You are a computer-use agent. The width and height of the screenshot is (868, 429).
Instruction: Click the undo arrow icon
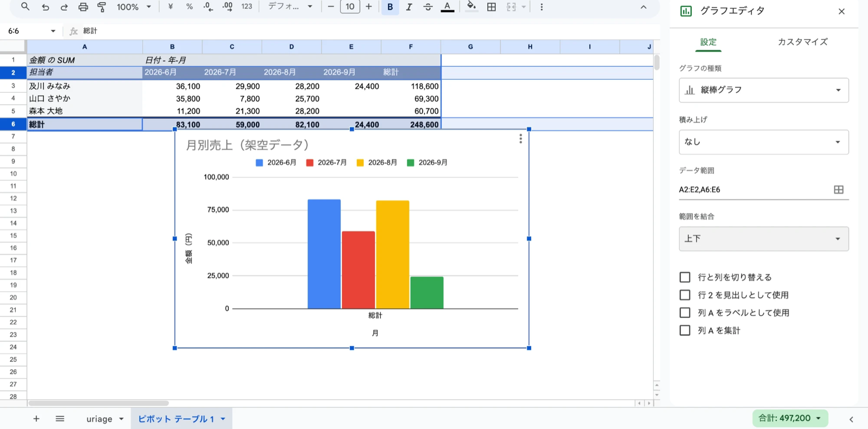click(x=46, y=7)
